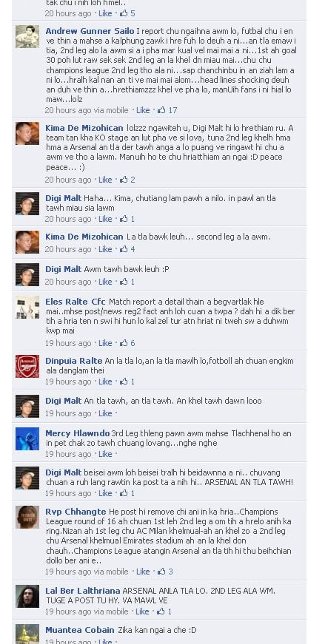View timestamp of Lal Ber Lalthriana's comment

pyautogui.click(x=68, y=611)
